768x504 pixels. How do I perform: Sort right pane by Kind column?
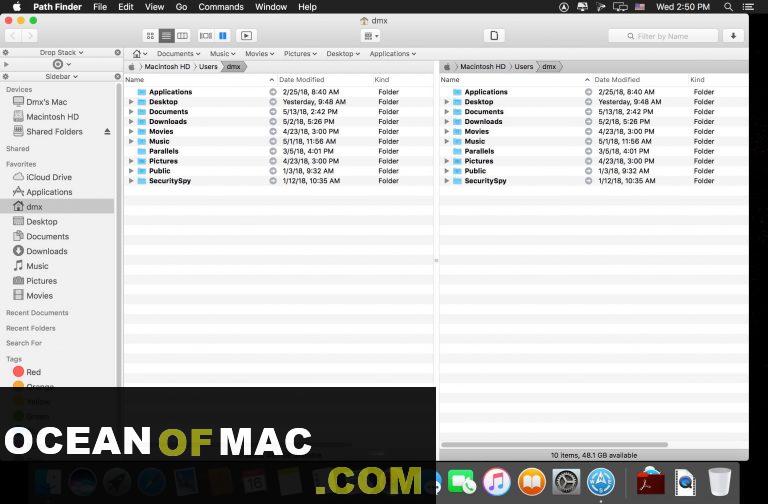click(x=697, y=79)
